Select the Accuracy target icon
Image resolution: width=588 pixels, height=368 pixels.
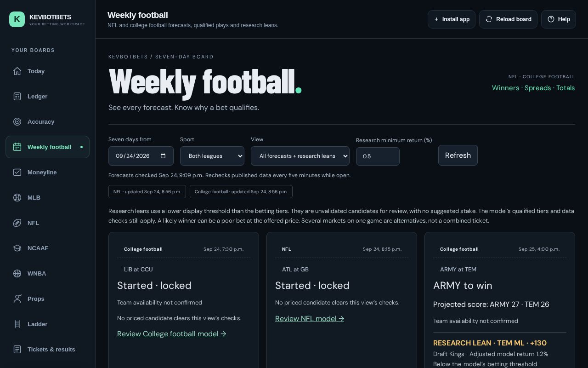(17, 121)
